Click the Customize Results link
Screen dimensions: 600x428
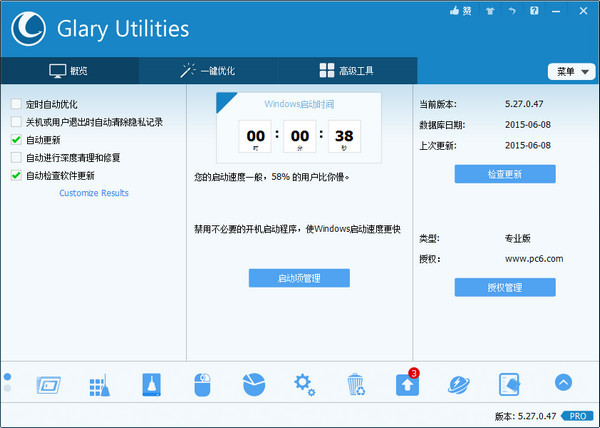(94, 193)
